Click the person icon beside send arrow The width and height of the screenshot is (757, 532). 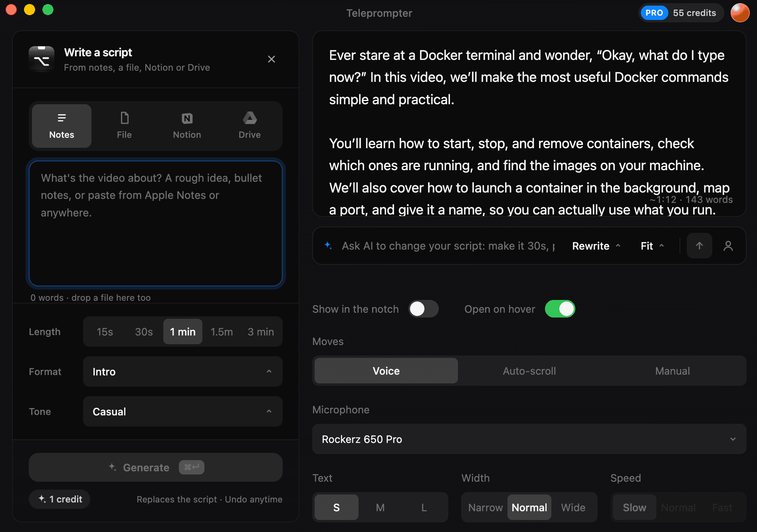pos(728,246)
